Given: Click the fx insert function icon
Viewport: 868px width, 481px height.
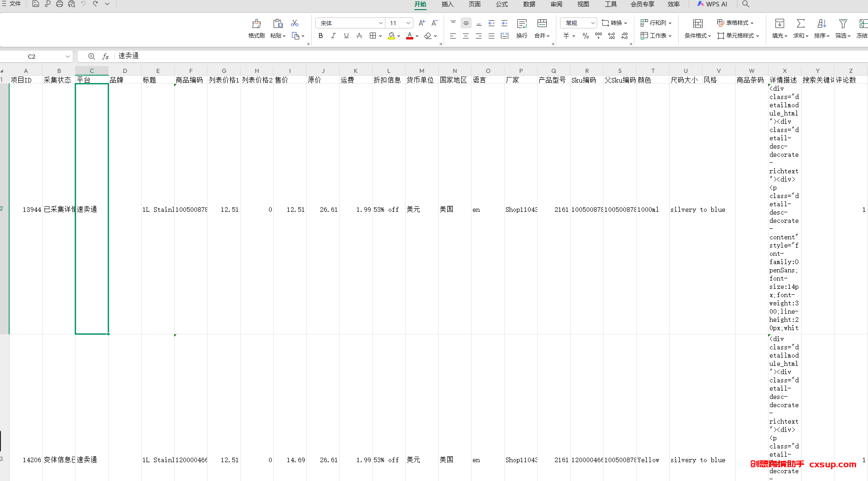Looking at the screenshot, I should tap(105, 56).
